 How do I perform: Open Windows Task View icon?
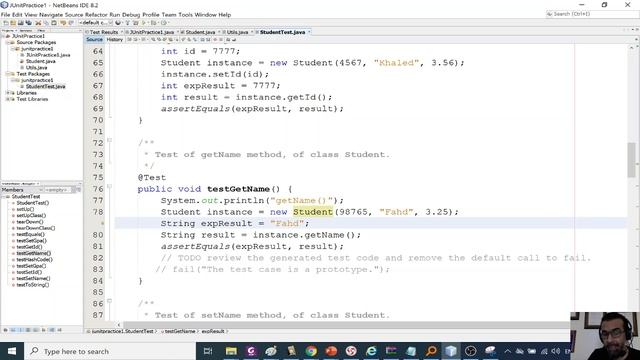coord(208,351)
